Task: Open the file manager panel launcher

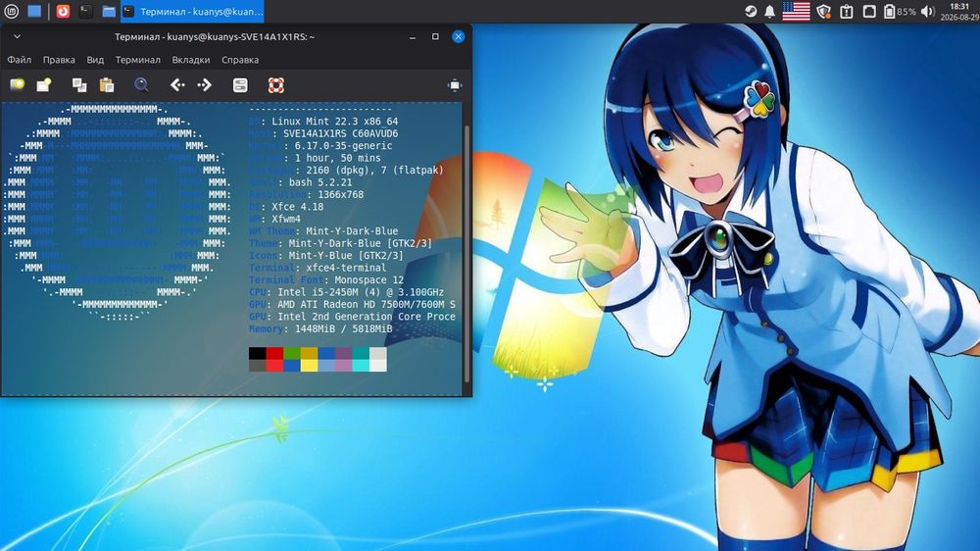Action: coord(109,11)
